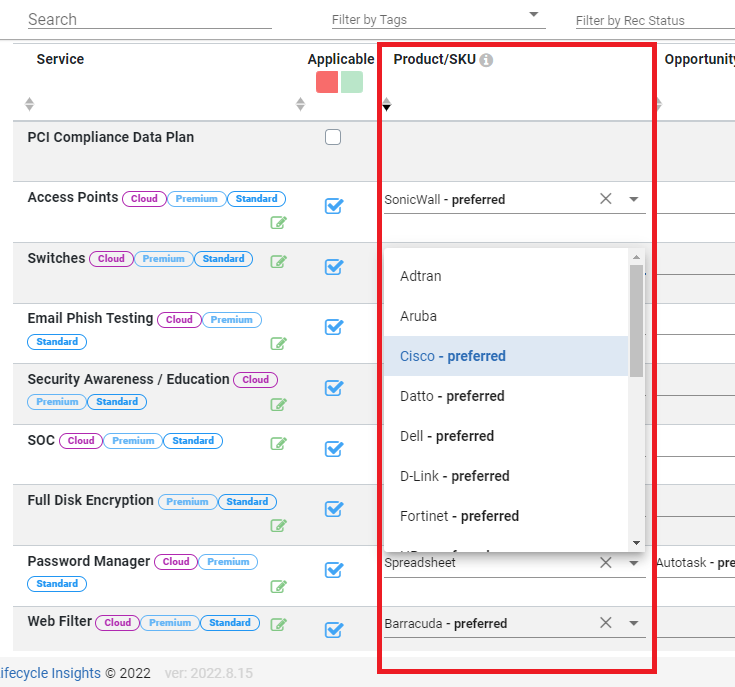This screenshot has width=735, height=687.
Task: Click the 'Autotask - pre' opportunity field
Action: tap(695, 563)
